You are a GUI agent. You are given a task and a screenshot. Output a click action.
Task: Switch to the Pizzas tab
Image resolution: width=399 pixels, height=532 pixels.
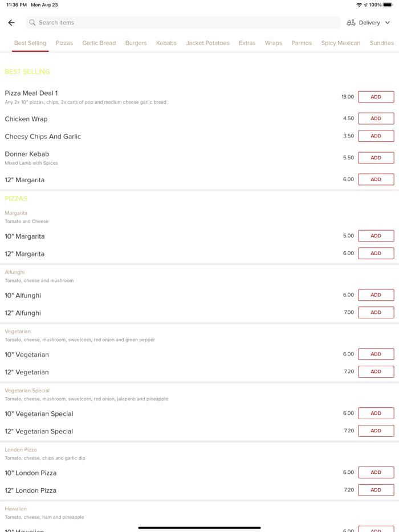click(64, 43)
